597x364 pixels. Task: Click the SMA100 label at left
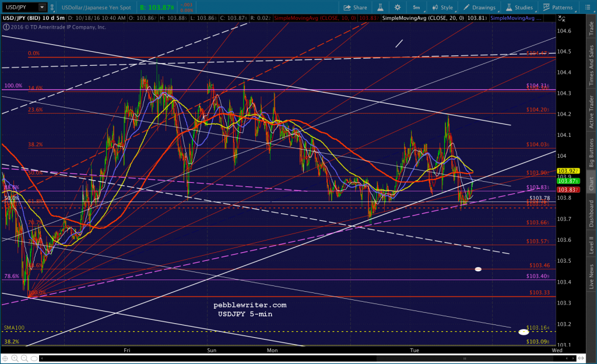(x=14, y=327)
